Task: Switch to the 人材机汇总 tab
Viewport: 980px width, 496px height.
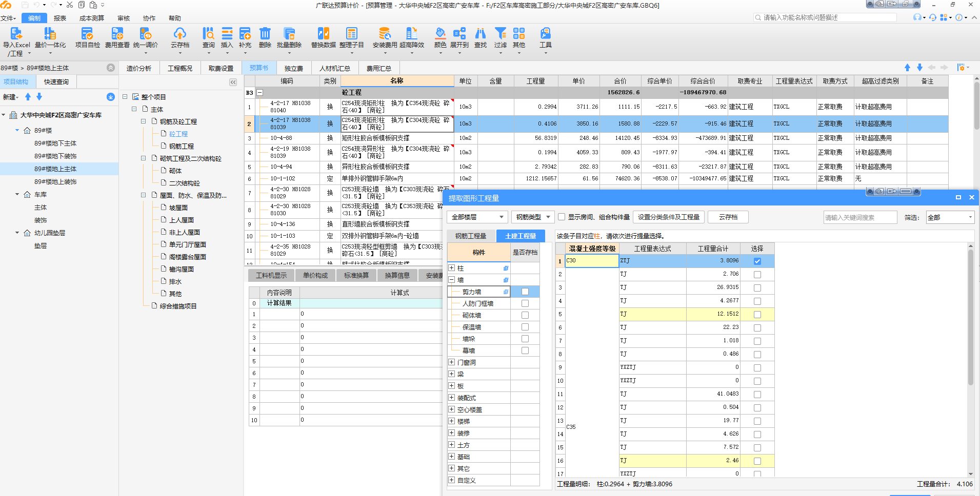Action: coord(335,68)
